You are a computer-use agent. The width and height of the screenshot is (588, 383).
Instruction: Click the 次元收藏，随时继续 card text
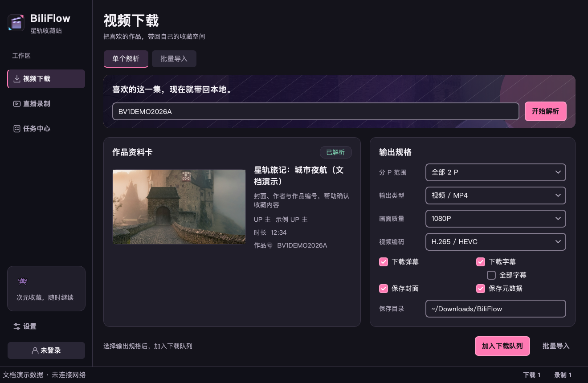(45, 297)
